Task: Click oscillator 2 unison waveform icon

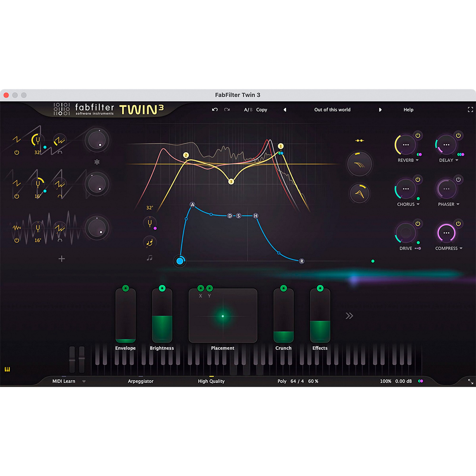Action: (x=60, y=184)
